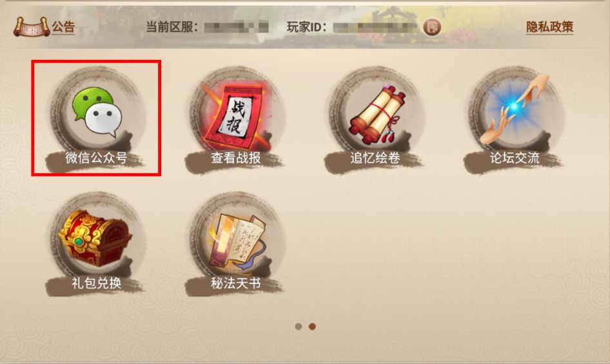Screen dimensions: 610x364
Task: Switch to the first page dot
Action: (x=299, y=326)
